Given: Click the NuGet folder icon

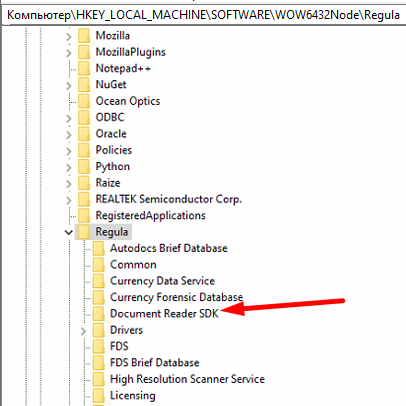Looking at the screenshot, I should pyautogui.click(x=84, y=84).
